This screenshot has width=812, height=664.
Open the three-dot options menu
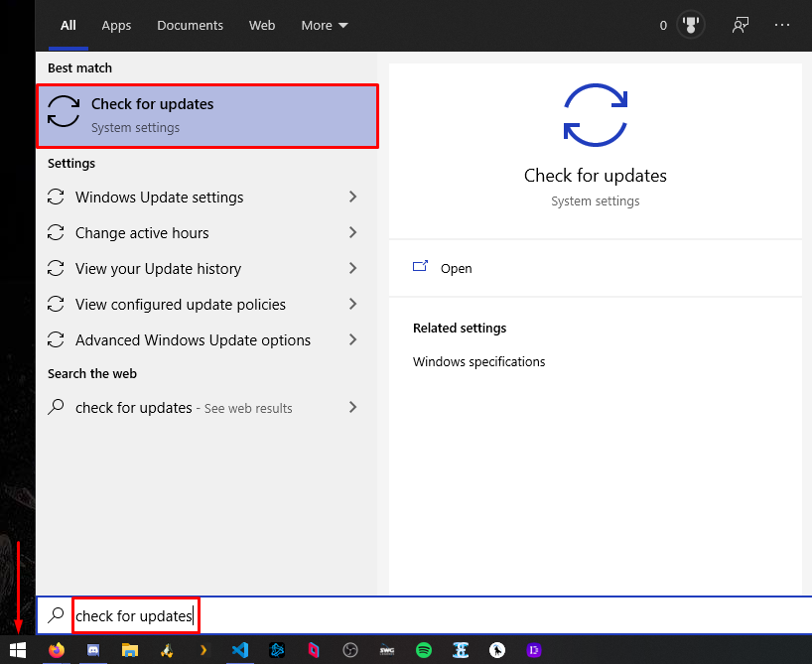[x=782, y=25]
